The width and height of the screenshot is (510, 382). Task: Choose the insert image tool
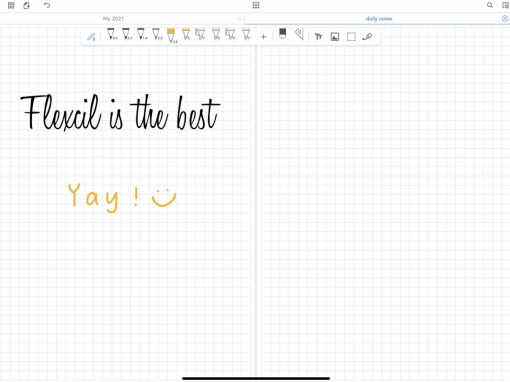pos(335,37)
